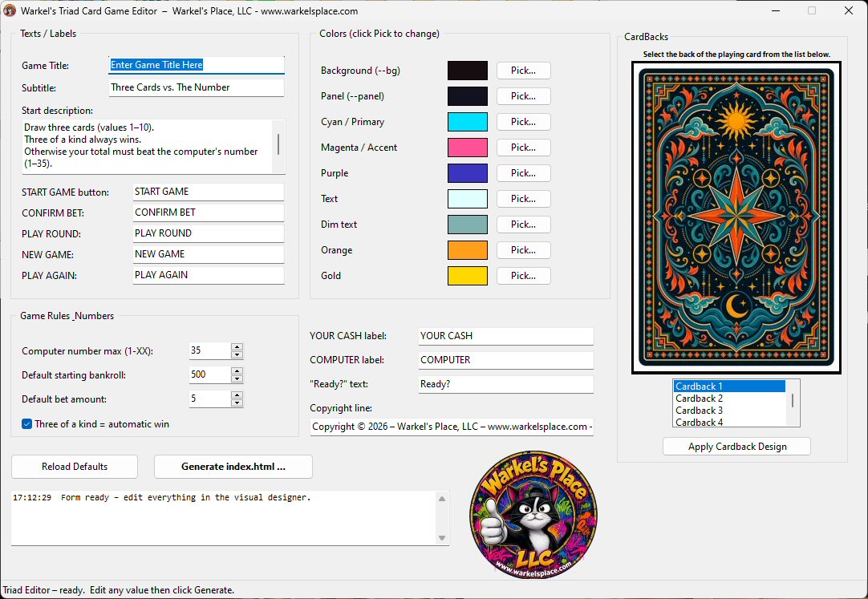Image resolution: width=868 pixels, height=599 pixels.
Task: Select Cardback 1 in the list
Action: pos(729,386)
